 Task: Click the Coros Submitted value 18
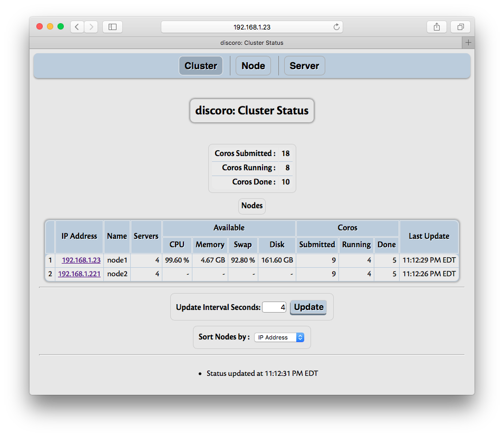[286, 153]
